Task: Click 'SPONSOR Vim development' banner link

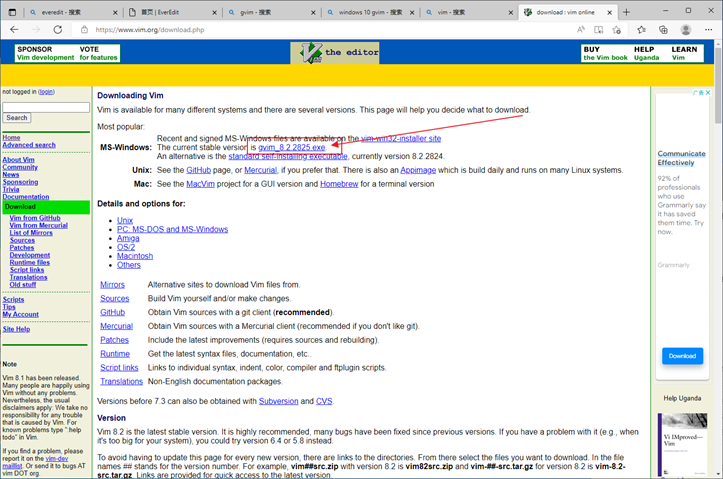Action: 46,53
